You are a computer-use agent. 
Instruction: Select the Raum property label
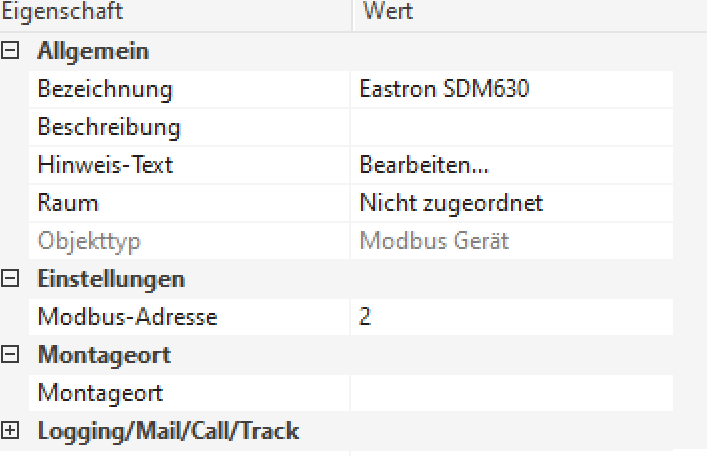[x=68, y=203]
